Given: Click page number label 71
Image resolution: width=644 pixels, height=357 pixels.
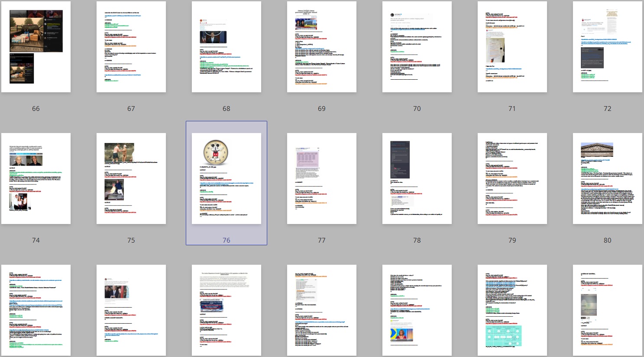Looking at the screenshot, I should click(512, 109).
